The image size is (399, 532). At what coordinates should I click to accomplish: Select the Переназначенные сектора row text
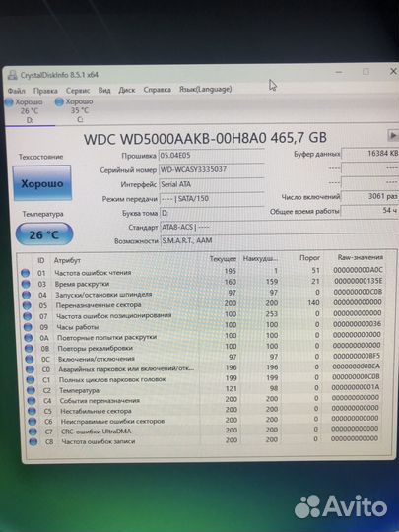[x=99, y=305]
